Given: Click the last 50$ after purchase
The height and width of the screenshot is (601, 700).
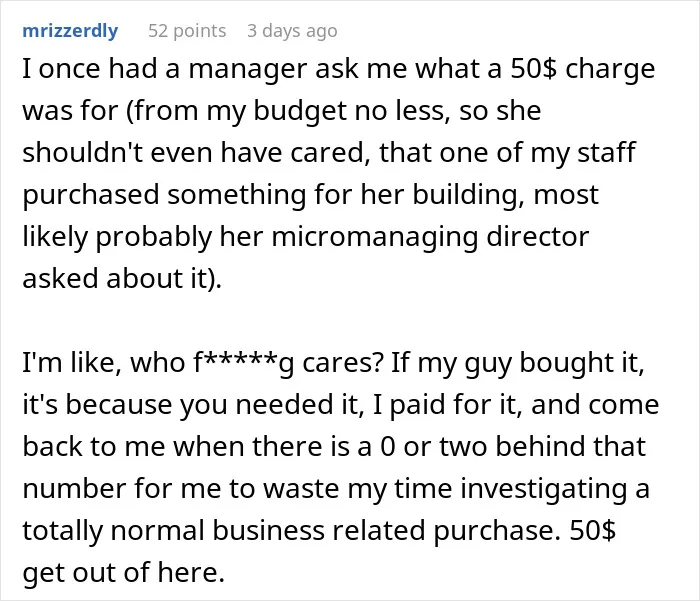Looking at the screenshot, I should pos(592,530).
